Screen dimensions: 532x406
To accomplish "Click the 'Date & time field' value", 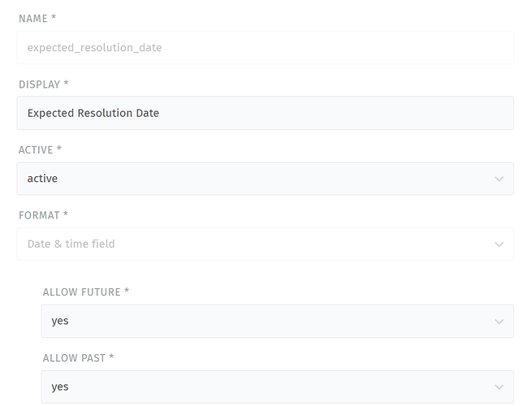I will pyautogui.click(x=71, y=244).
